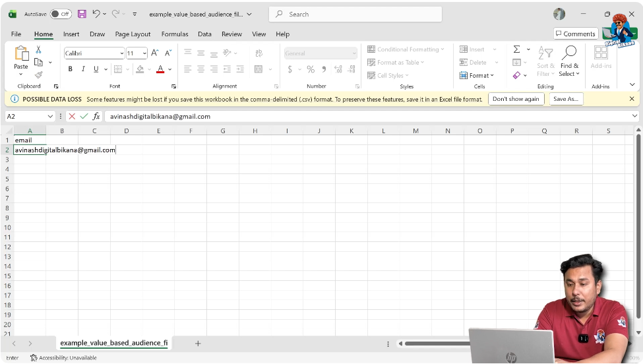Viewport: 643px width, 364px height.
Task: Click the Save As... button
Action: (565, 99)
